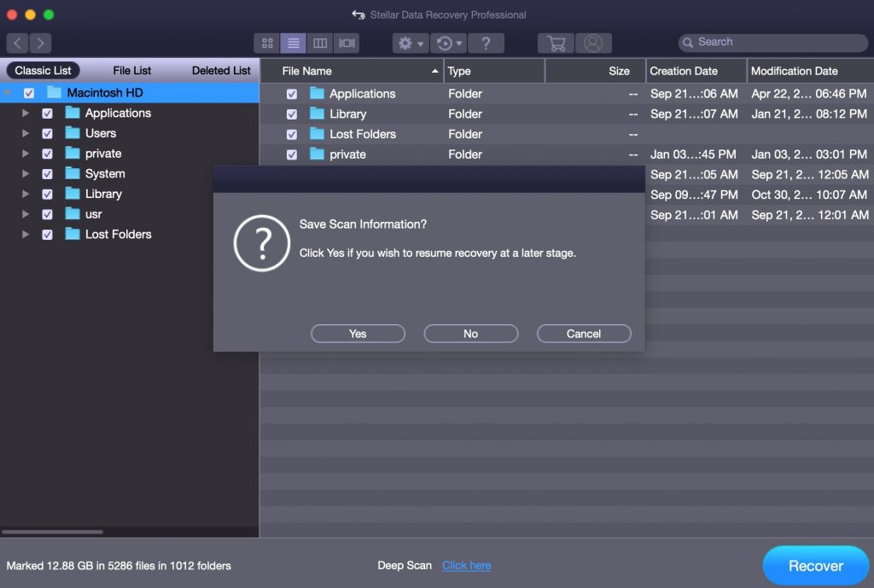874x588 pixels.
Task: Switch to icon grid view
Action: tap(267, 43)
